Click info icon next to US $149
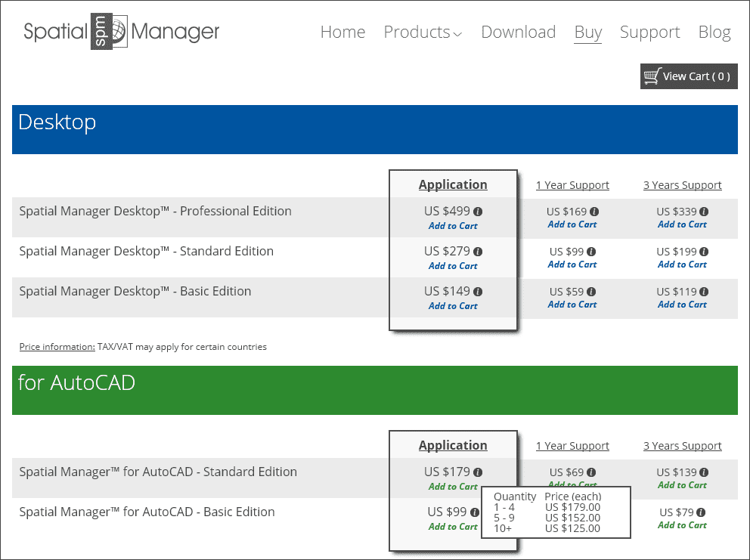 tap(478, 292)
